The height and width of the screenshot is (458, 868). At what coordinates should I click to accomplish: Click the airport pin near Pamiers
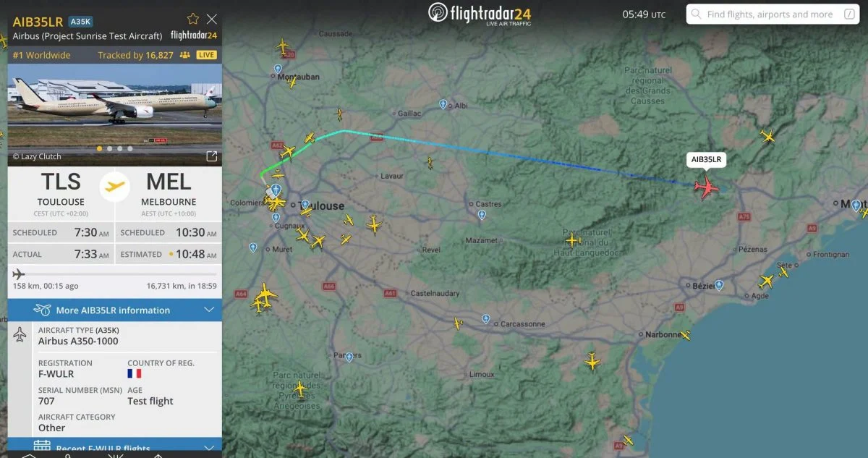point(349,357)
